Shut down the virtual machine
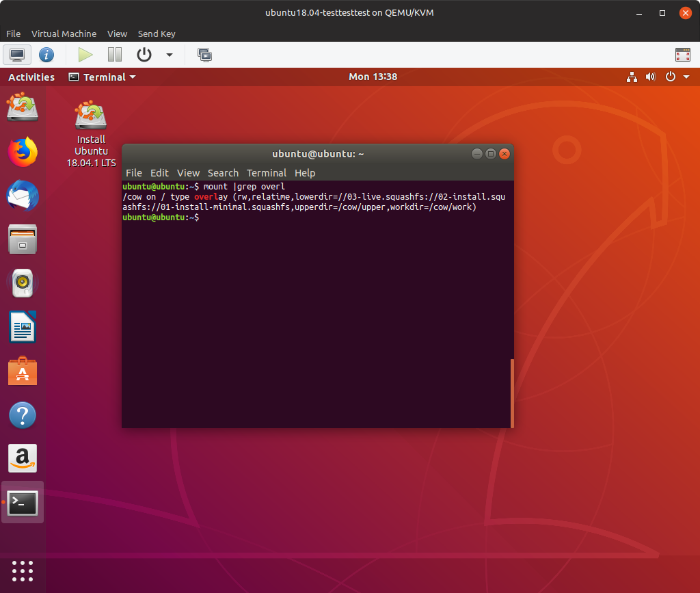700x593 pixels. pos(144,55)
